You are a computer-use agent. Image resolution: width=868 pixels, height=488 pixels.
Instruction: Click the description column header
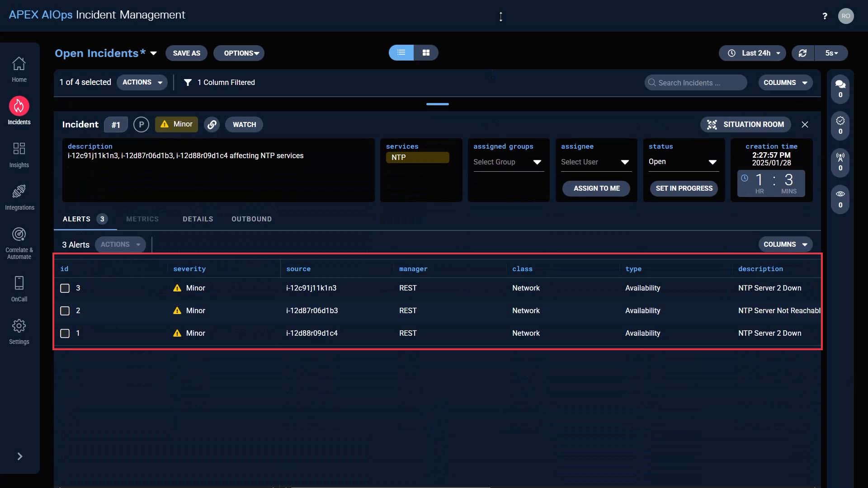coord(760,269)
